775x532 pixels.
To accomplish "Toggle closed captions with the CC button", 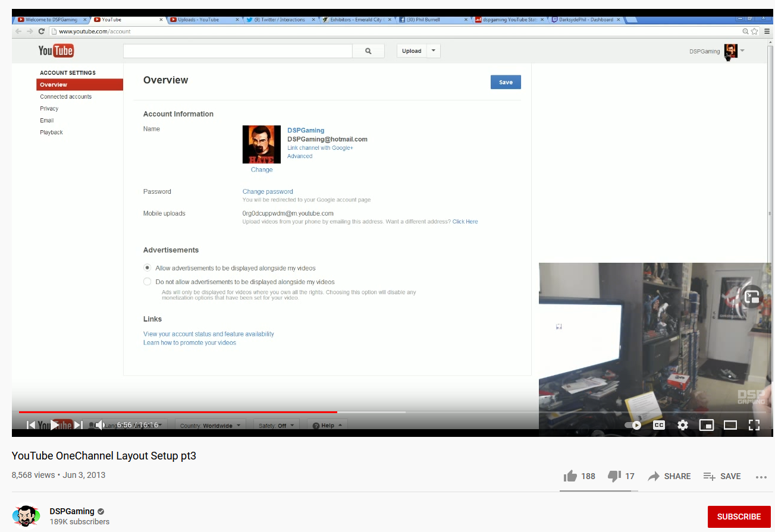I will (x=659, y=425).
